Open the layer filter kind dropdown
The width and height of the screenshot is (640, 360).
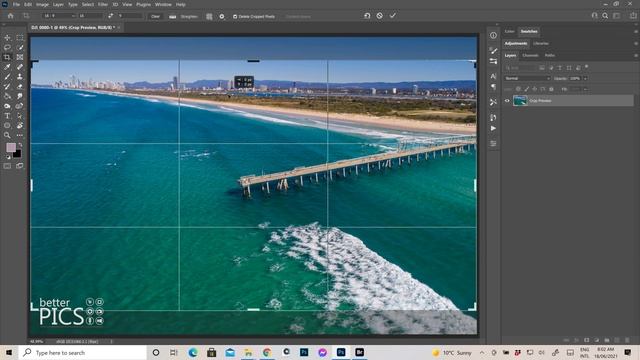point(521,68)
